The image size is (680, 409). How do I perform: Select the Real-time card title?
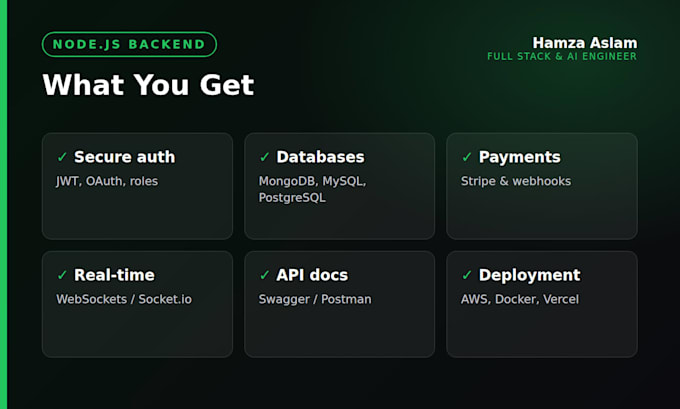(x=114, y=275)
